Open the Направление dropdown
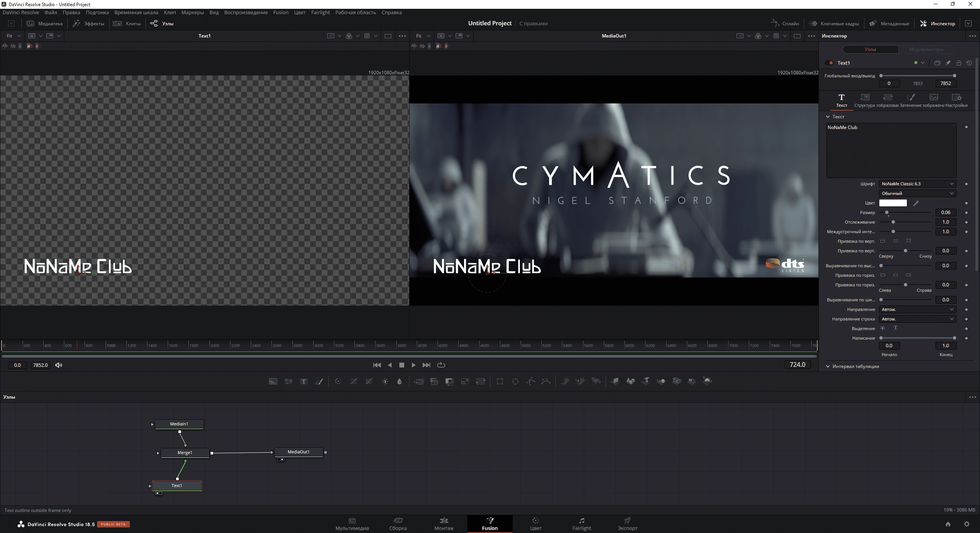 [918, 309]
